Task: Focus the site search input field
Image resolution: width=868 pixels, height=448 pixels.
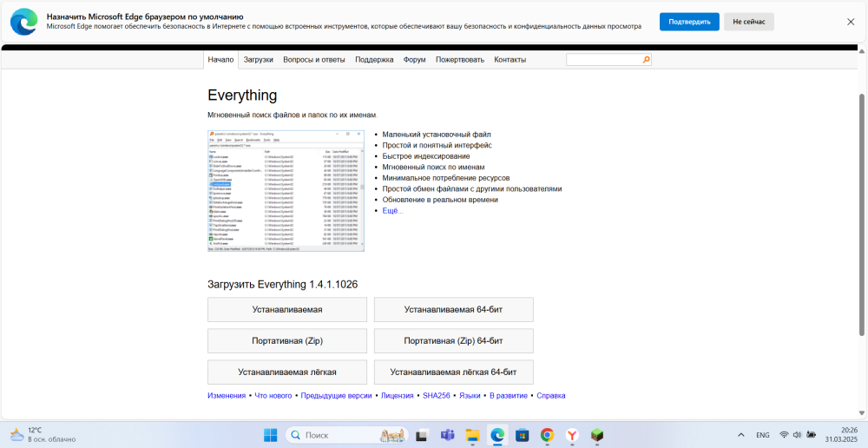Action: (604, 60)
